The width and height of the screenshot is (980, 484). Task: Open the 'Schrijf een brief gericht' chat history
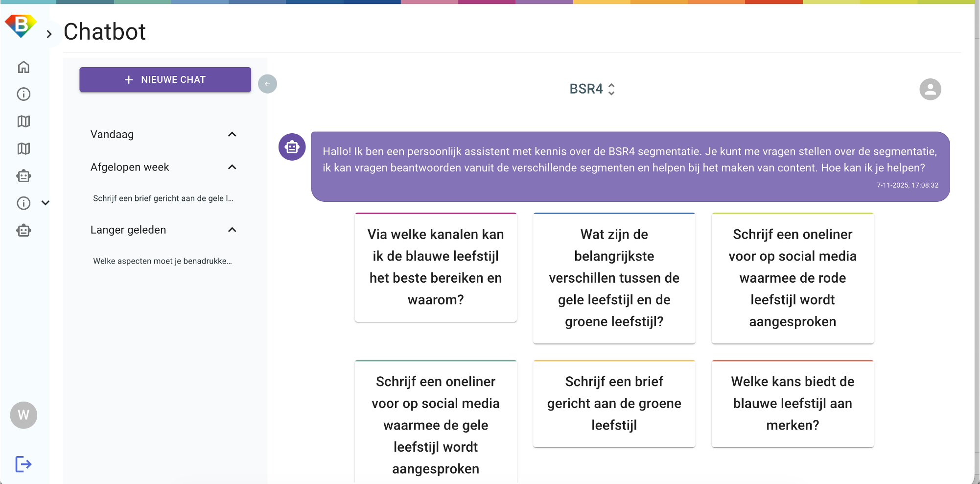point(163,198)
